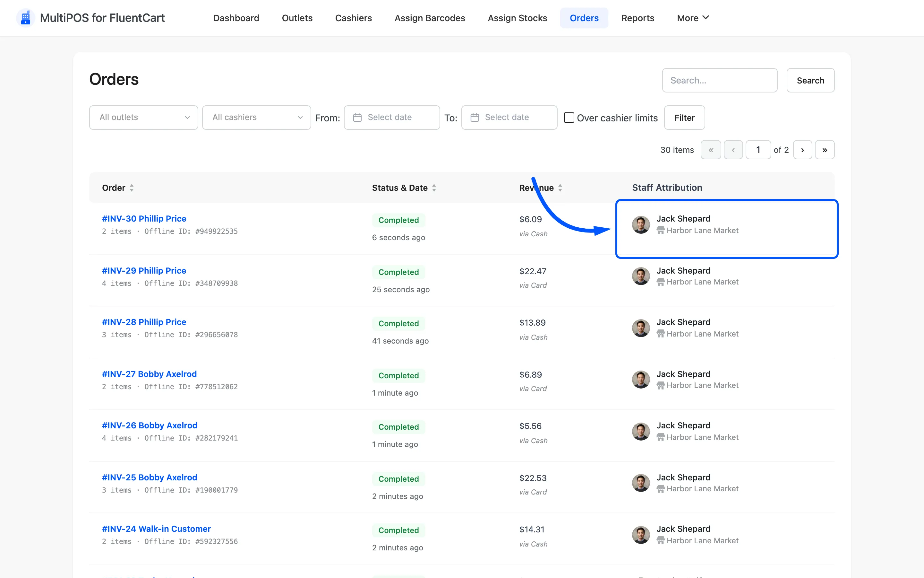This screenshot has width=924, height=578.
Task: Open Assign Stocks tab
Action: tap(518, 18)
